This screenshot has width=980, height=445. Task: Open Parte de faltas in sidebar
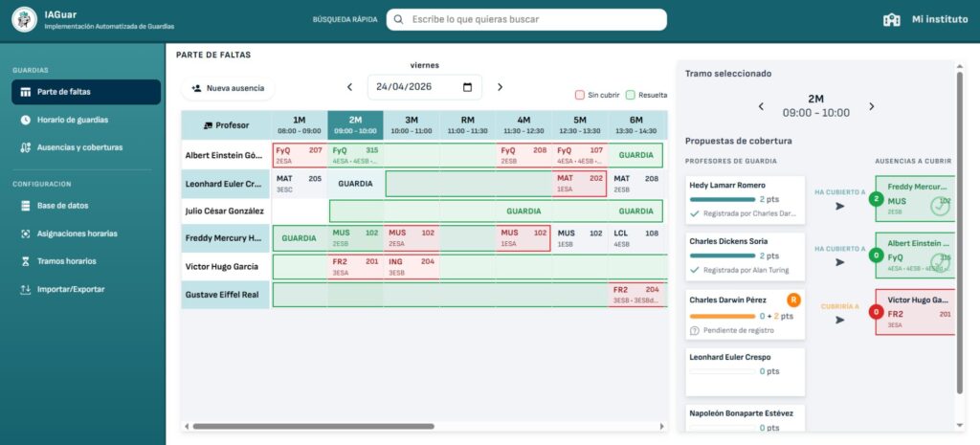pos(86,92)
